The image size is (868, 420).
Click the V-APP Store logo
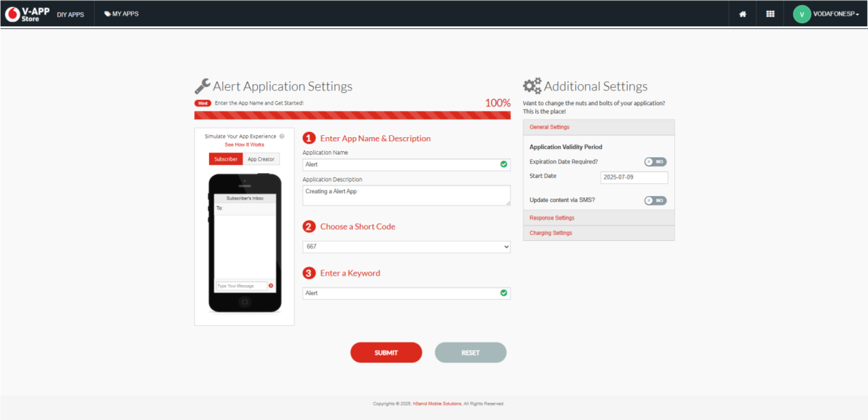pyautogui.click(x=27, y=13)
